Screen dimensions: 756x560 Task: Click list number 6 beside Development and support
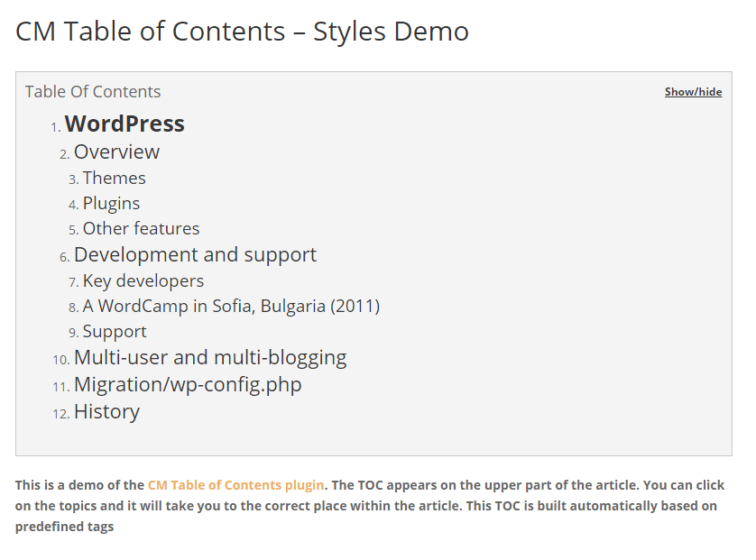point(65,257)
